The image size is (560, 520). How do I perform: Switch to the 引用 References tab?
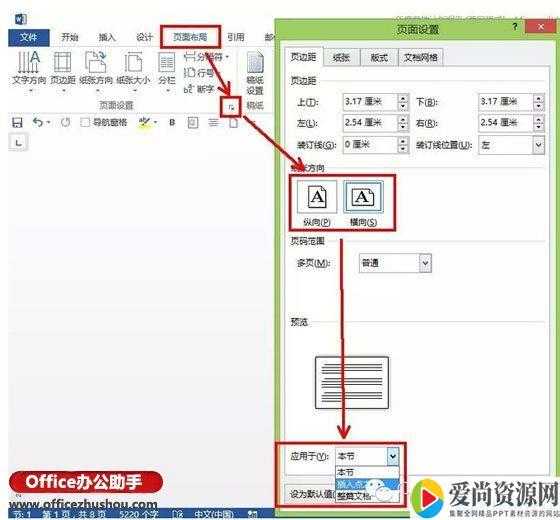click(x=236, y=37)
